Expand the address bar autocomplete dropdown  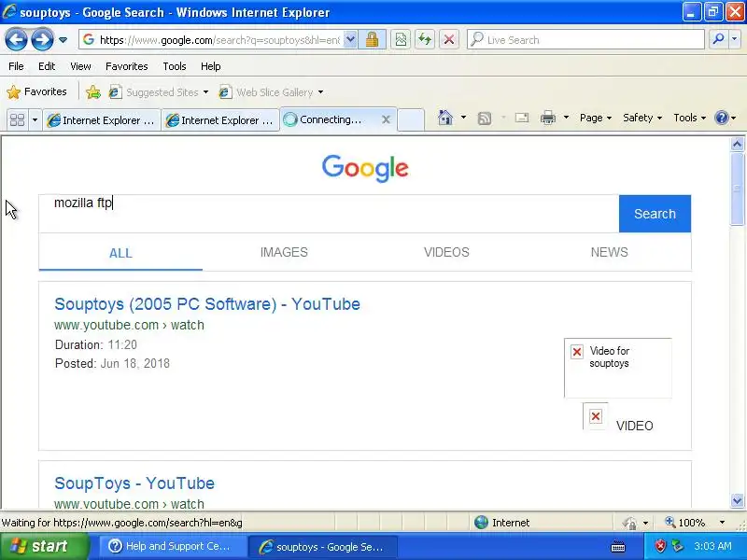click(x=350, y=39)
